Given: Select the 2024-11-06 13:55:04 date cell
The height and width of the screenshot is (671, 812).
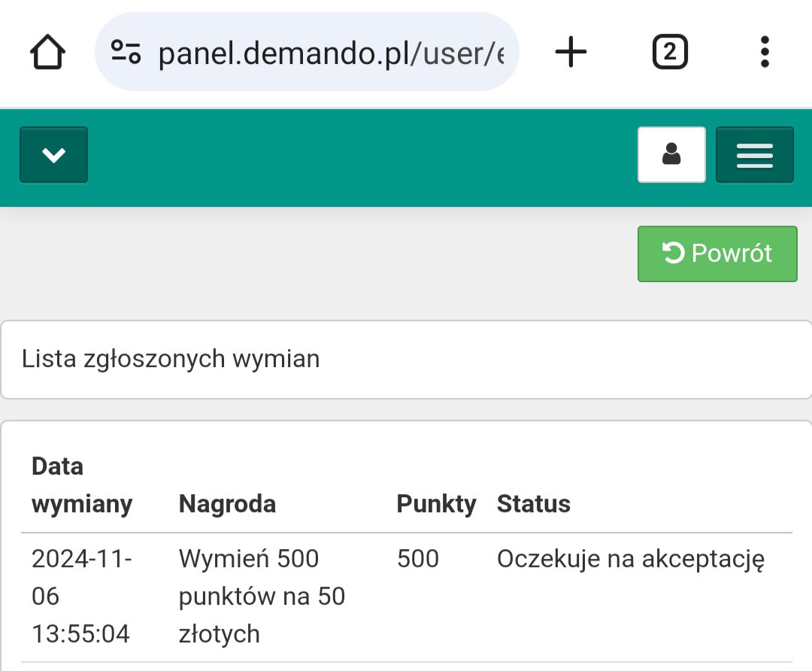Looking at the screenshot, I should pos(82,597).
